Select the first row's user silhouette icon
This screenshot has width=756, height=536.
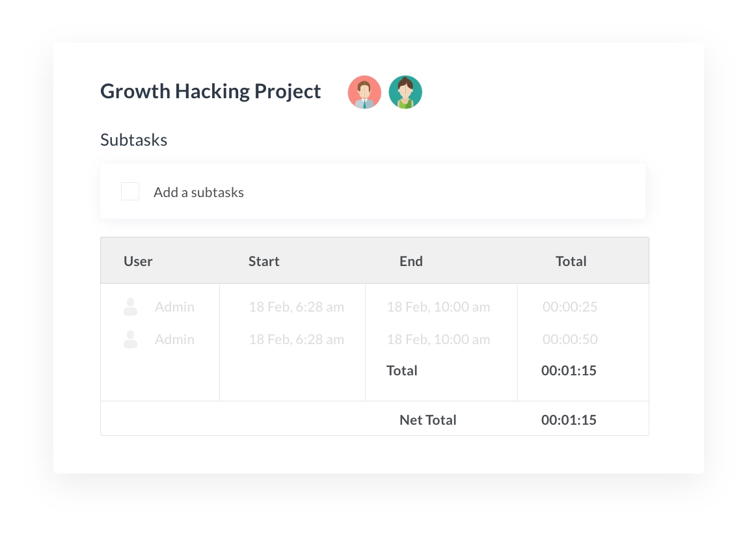pos(130,307)
